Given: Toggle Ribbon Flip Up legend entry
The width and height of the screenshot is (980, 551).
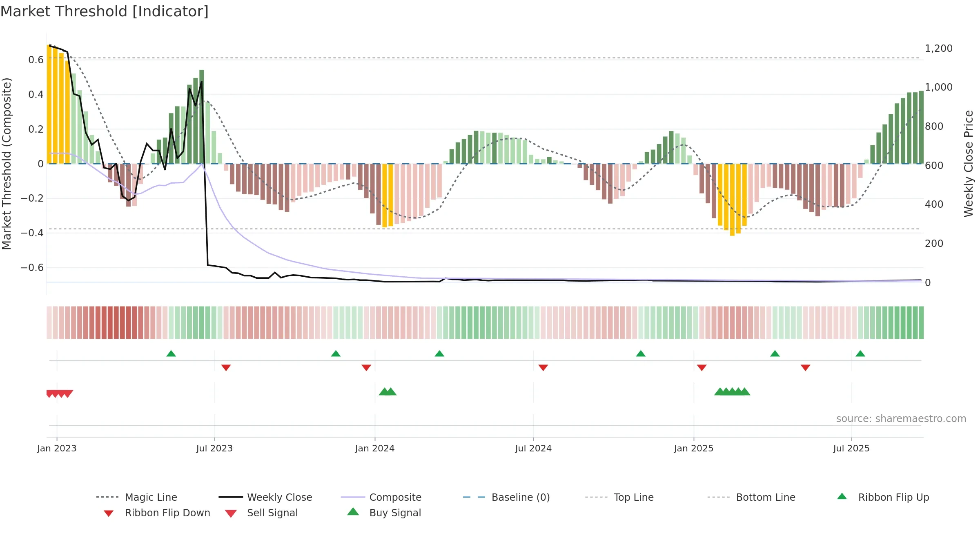Looking at the screenshot, I should 883,497.
